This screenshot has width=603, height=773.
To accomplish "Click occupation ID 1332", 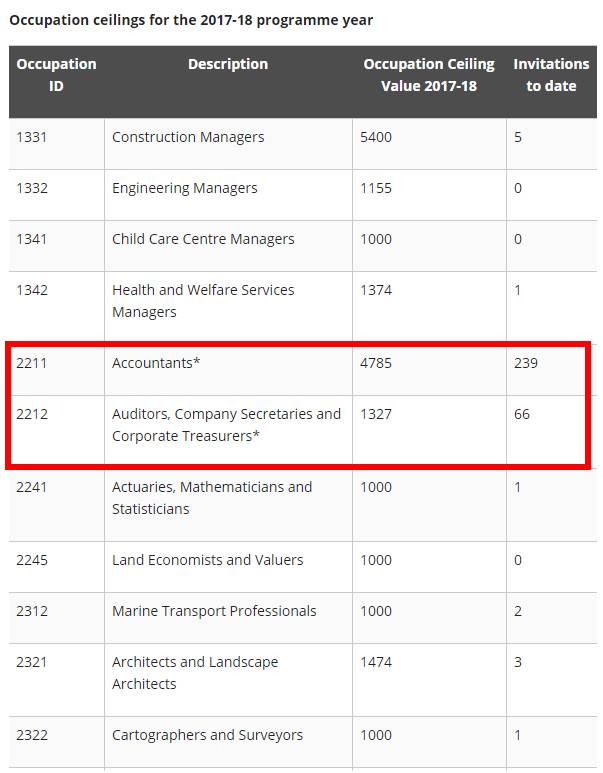I will click(32, 188).
